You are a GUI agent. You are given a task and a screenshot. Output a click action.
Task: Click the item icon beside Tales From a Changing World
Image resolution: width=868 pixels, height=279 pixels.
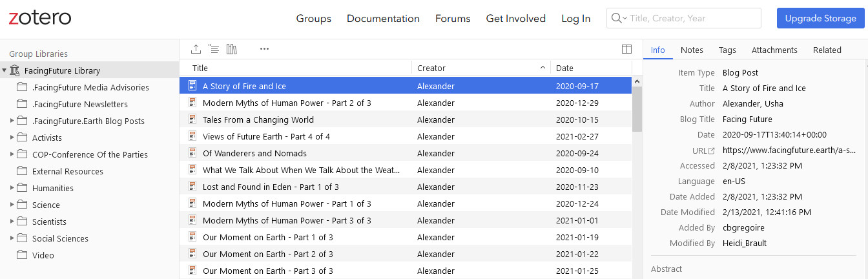192,119
